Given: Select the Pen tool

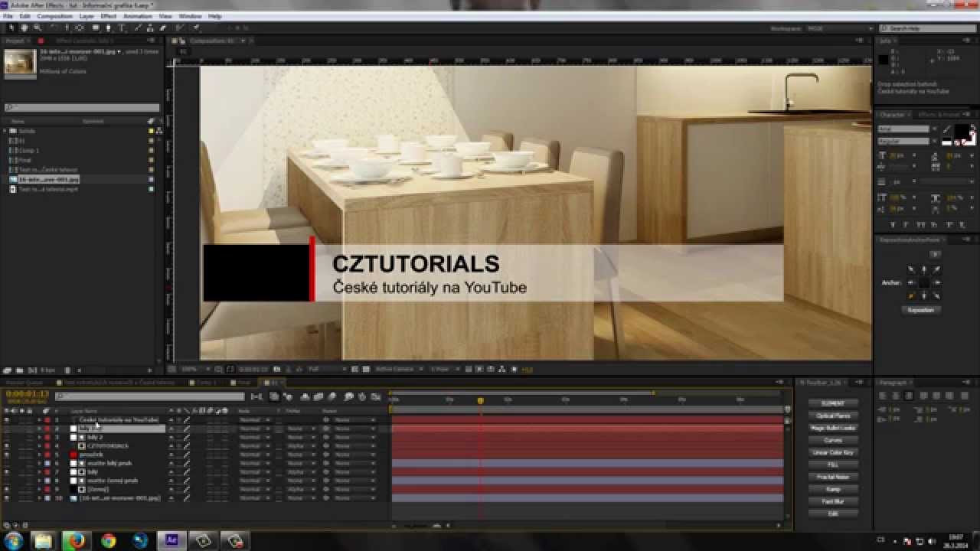Looking at the screenshot, I should click(108, 28).
